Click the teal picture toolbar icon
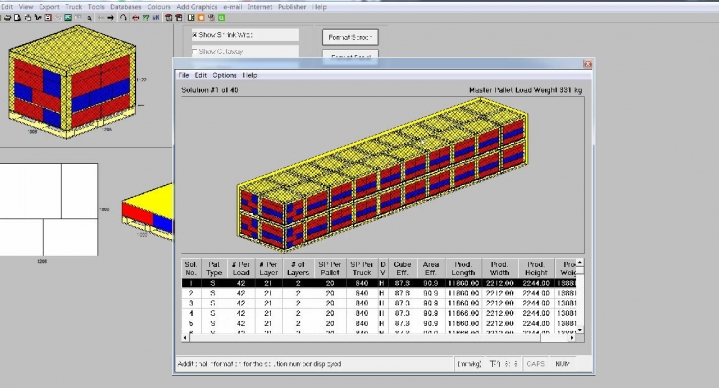This screenshot has width=719, height=388. click(x=68, y=18)
